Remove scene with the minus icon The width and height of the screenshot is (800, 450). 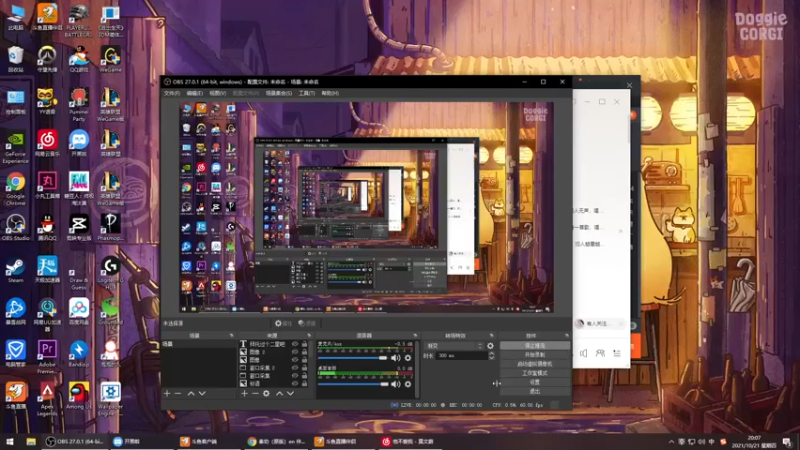178,393
